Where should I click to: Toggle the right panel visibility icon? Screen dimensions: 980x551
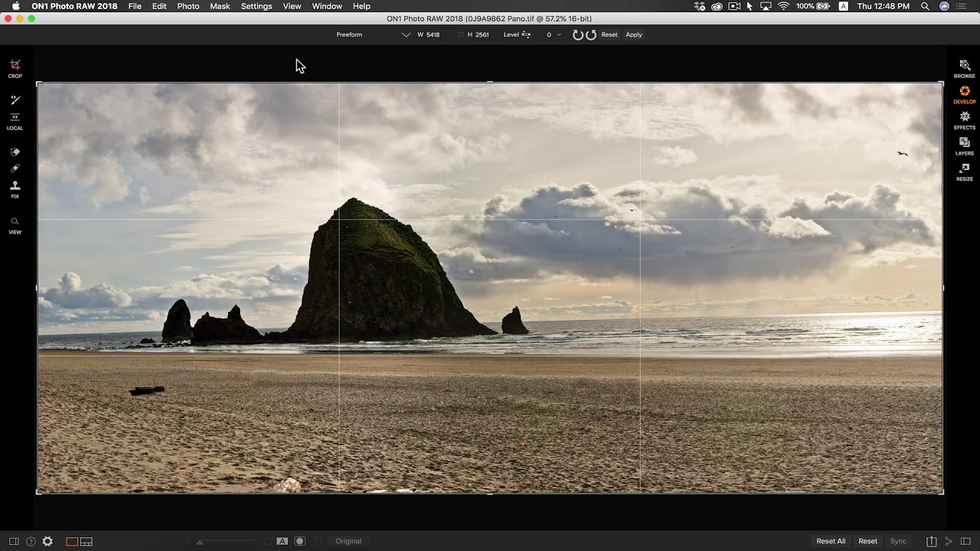tap(965, 541)
